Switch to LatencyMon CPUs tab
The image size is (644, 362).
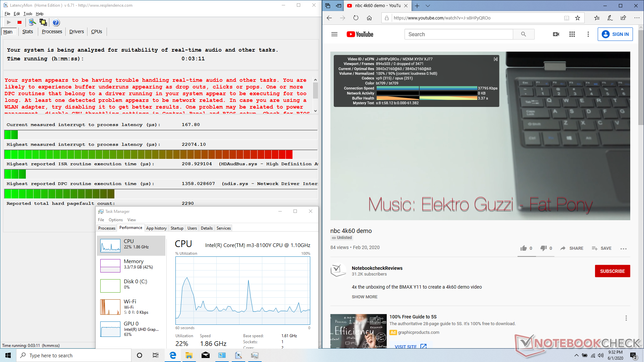coord(97,32)
